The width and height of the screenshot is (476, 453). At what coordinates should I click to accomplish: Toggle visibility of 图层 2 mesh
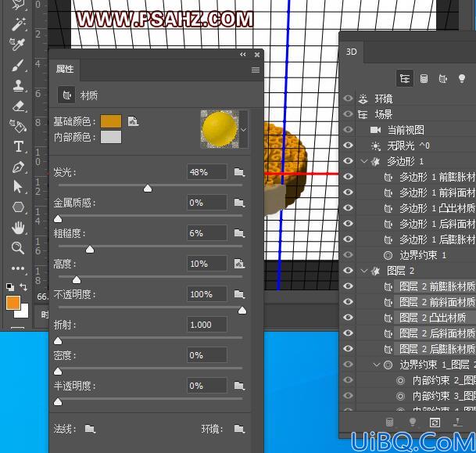point(348,271)
